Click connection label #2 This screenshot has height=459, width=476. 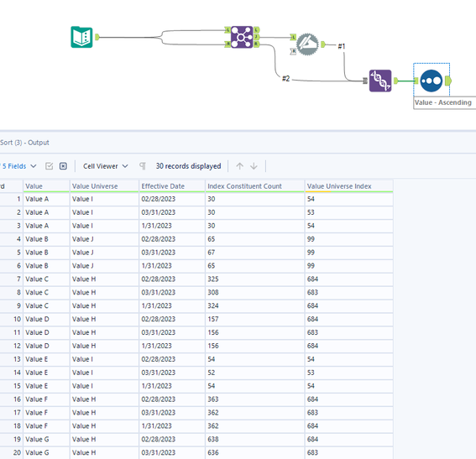[286, 79]
